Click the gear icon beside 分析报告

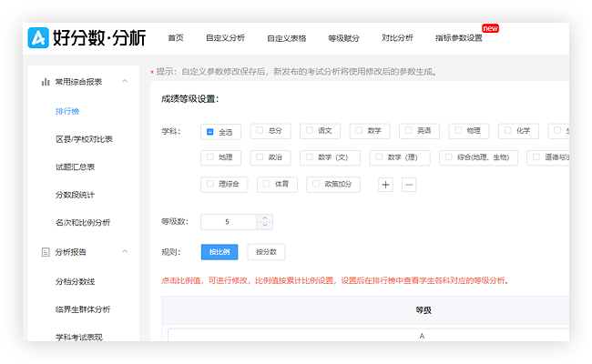pyautogui.click(x=45, y=252)
